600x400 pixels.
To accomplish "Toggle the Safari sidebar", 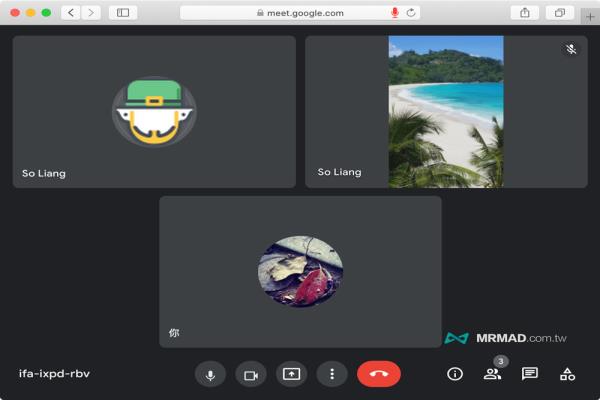I will click(123, 13).
